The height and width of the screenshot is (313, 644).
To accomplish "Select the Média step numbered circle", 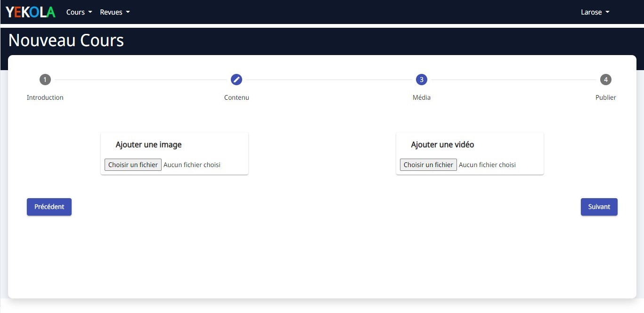I will (x=421, y=80).
